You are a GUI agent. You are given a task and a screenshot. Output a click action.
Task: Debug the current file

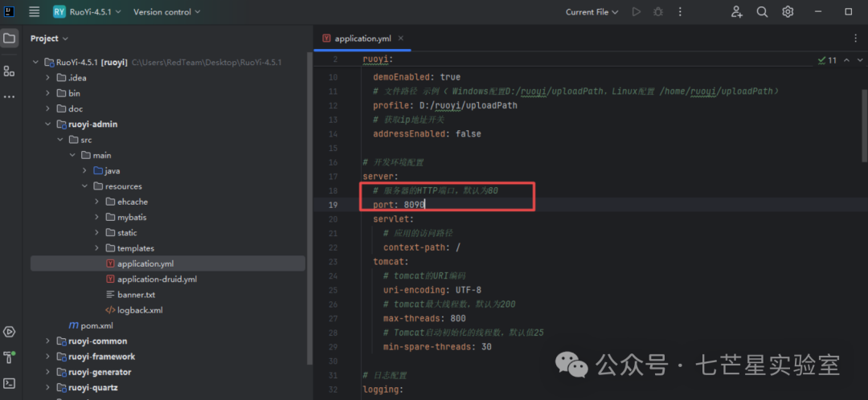point(657,11)
